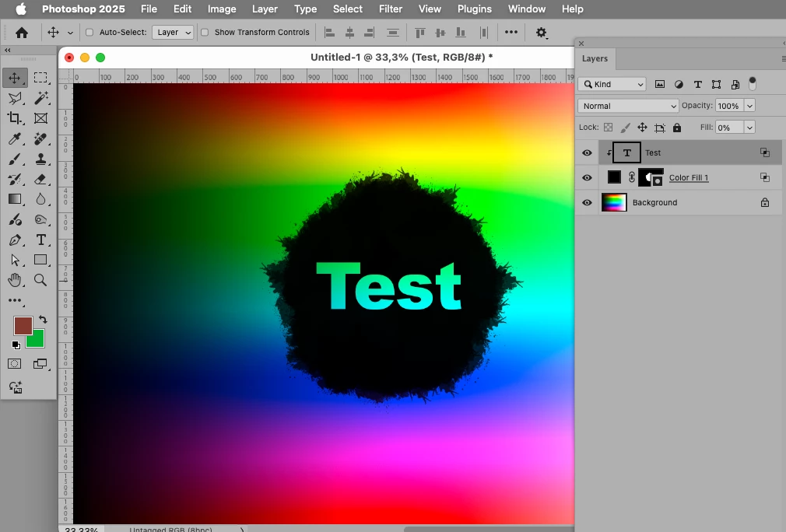Hide the Background layer
Image resolution: width=786 pixels, height=532 pixels.
click(587, 202)
